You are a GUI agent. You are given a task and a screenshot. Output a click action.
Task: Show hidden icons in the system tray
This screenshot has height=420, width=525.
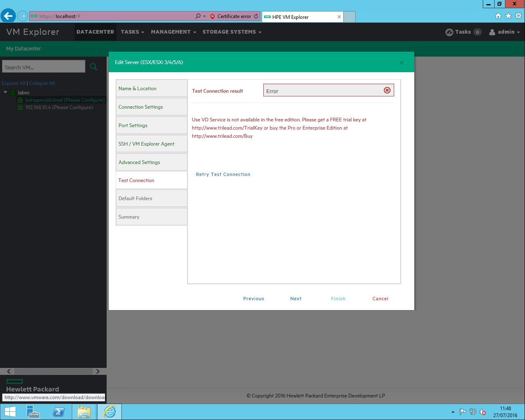tap(453, 411)
